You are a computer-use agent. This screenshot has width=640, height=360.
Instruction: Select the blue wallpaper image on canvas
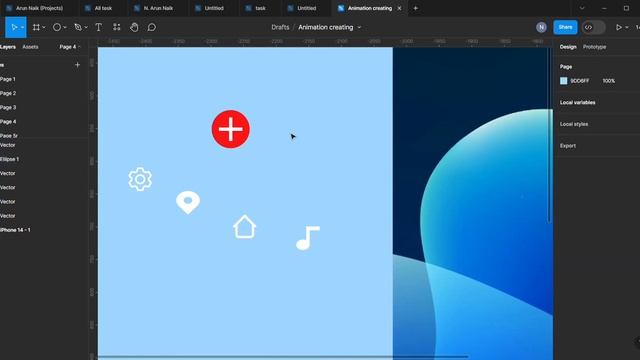tap(473, 203)
